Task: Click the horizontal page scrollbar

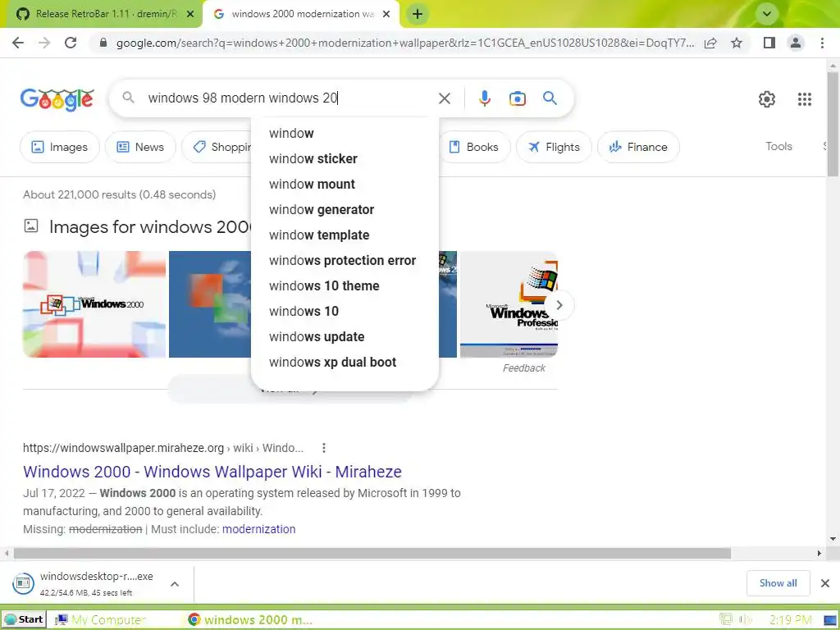Action: click(x=372, y=554)
